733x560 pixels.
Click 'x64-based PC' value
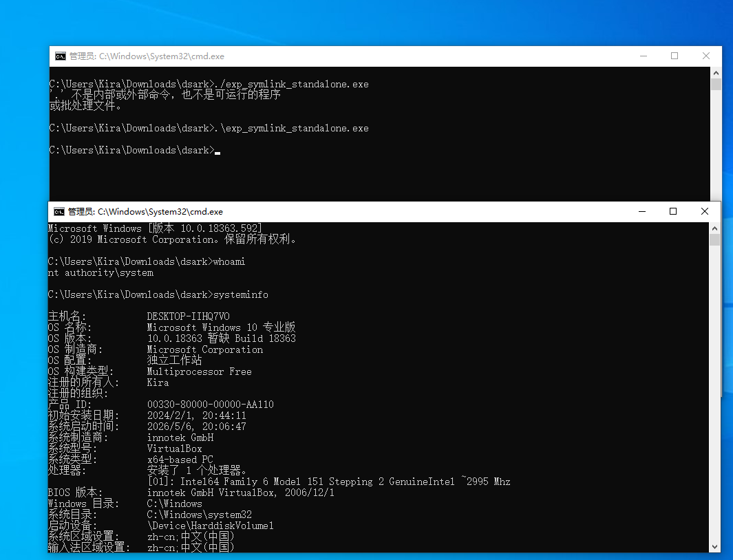coord(180,460)
